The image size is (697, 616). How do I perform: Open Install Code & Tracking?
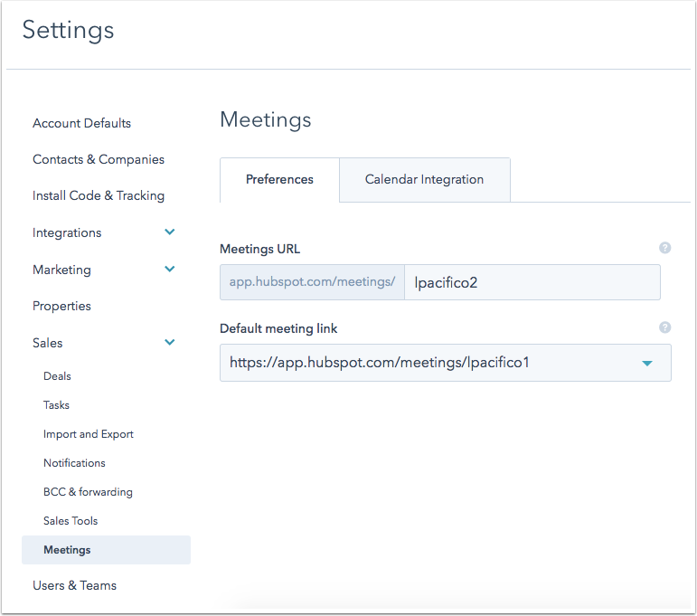99,195
